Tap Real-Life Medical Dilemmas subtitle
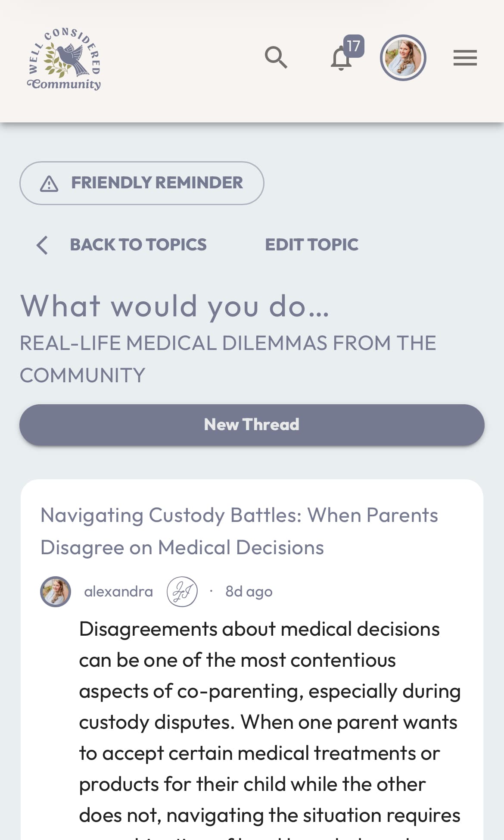504x840 pixels. 228,359
